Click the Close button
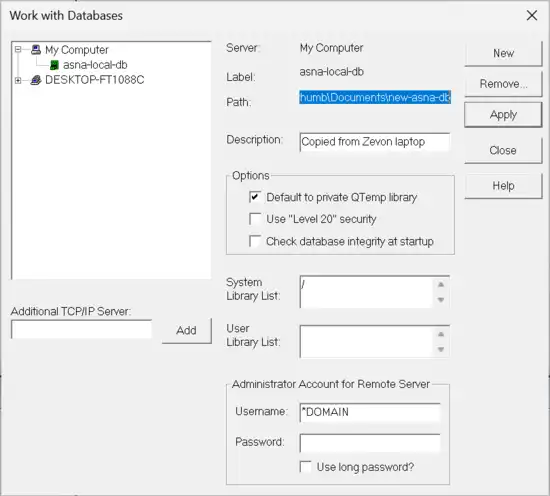The image size is (550, 496). pyautogui.click(x=503, y=150)
